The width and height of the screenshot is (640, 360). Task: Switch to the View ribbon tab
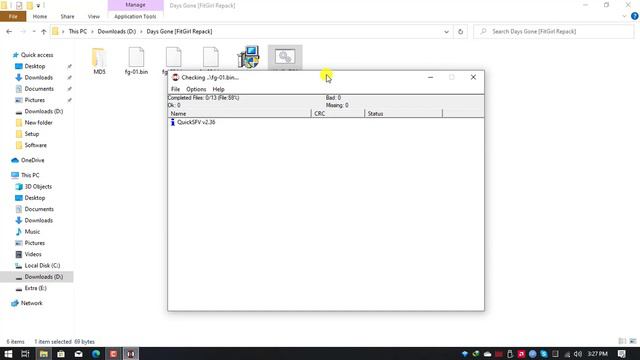click(93, 16)
